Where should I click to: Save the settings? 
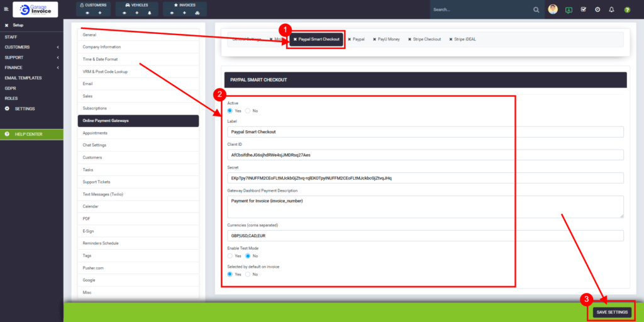612,312
